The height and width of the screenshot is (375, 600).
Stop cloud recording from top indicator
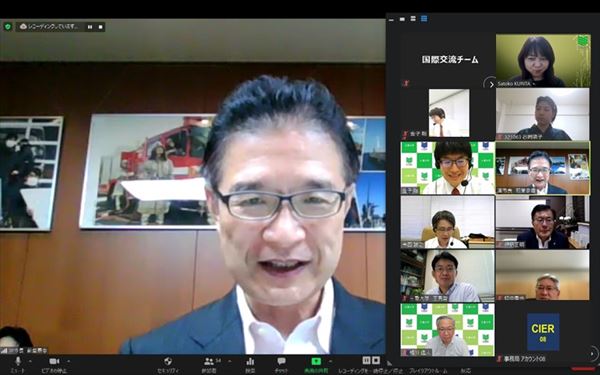[101, 27]
